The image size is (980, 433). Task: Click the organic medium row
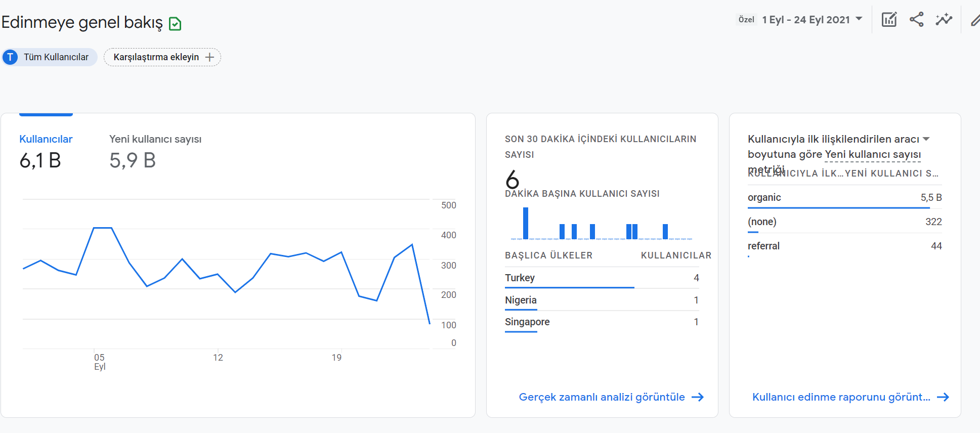[x=845, y=197]
